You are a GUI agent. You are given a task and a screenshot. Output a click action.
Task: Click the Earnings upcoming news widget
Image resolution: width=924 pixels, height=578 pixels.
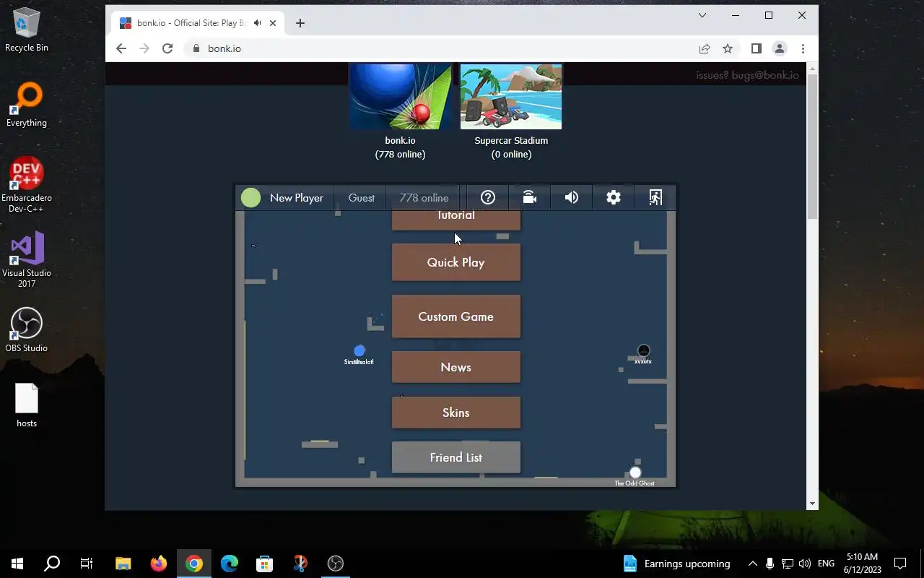676,564
